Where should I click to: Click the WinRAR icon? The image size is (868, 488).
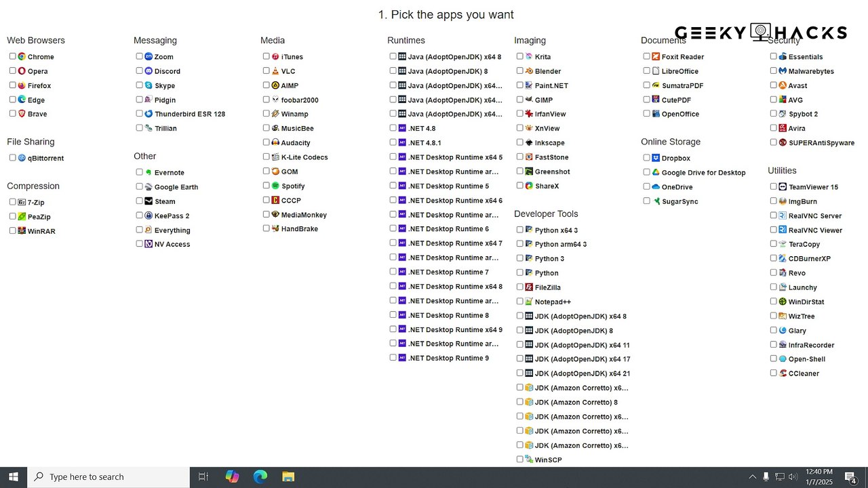(22, 231)
